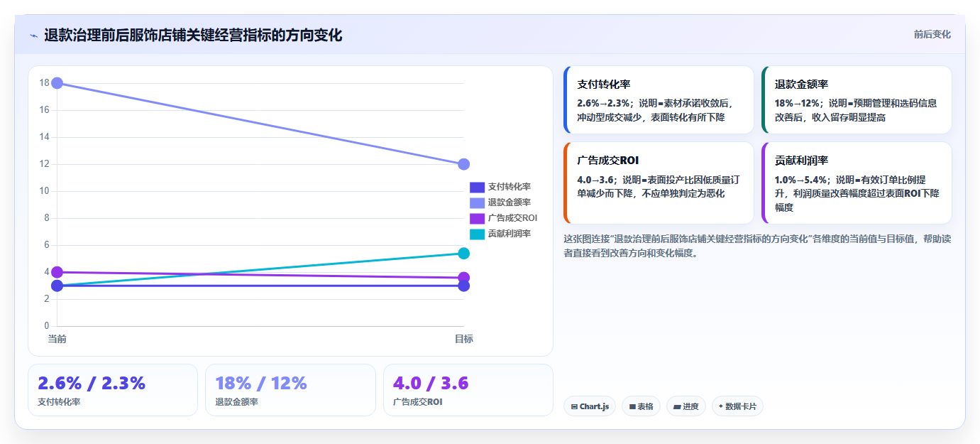Click the 4.0→3.6 text in ROI card
980x444 pixels.
pos(595,180)
